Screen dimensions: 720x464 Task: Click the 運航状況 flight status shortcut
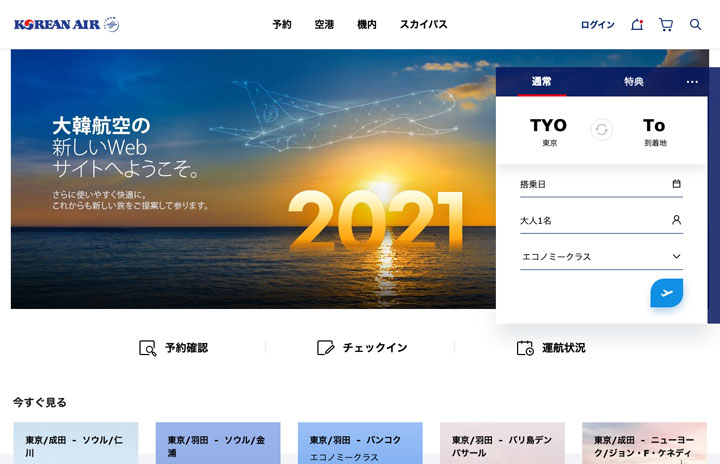tap(551, 348)
